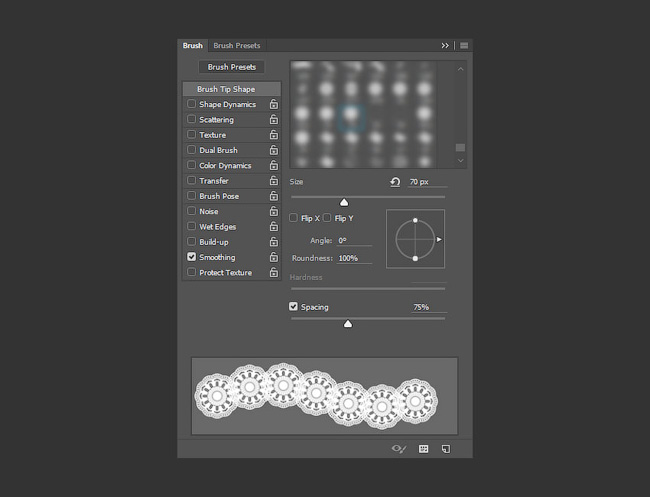Toggle the Color Dynamics lock icon

pos(274,165)
